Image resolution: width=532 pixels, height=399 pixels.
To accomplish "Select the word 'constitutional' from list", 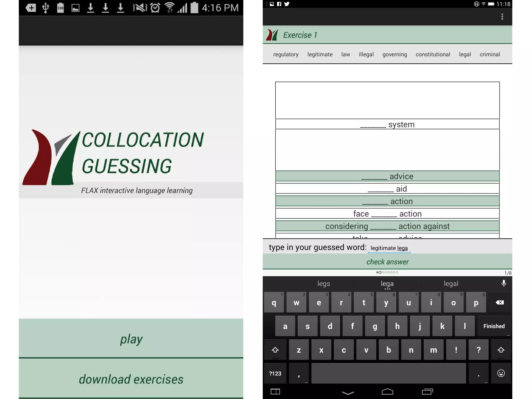I will pos(433,54).
